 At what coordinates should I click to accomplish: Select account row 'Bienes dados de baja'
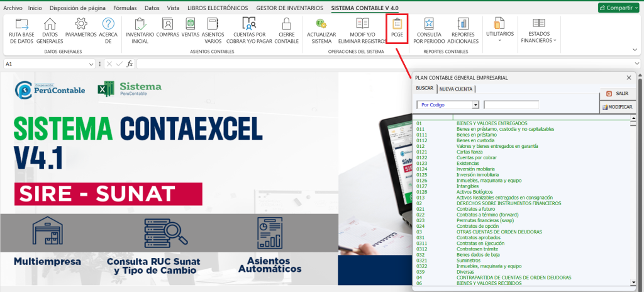[x=521, y=255]
